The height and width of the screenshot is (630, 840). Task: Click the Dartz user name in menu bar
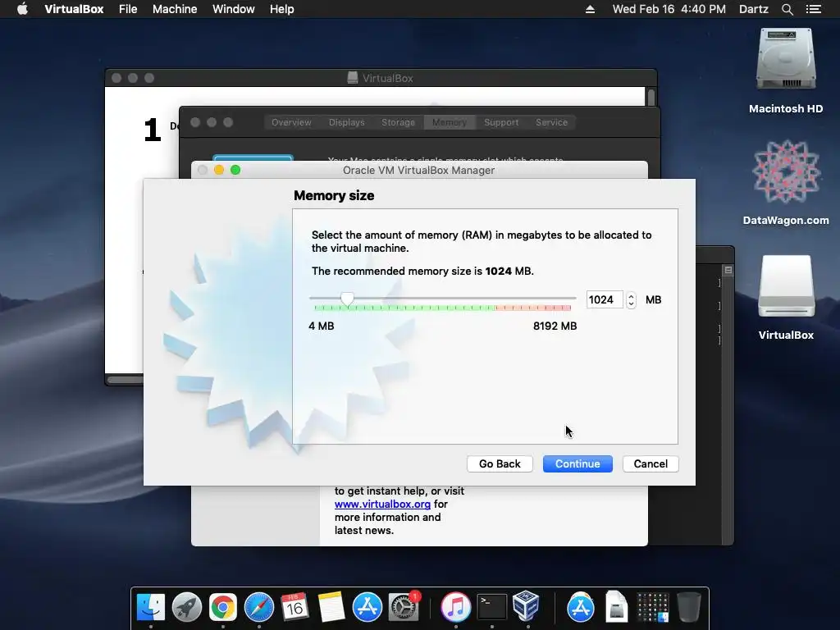click(753, 9)
